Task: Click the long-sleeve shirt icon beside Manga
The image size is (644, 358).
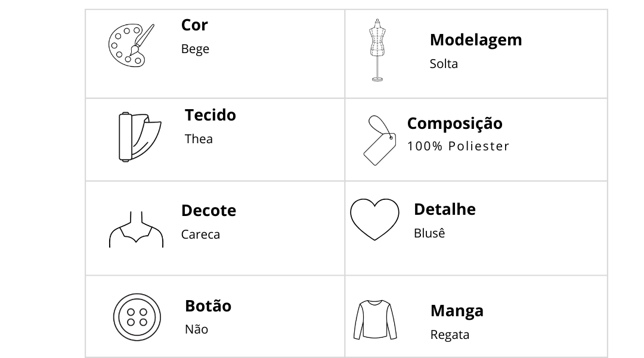Action: (375, 320)
